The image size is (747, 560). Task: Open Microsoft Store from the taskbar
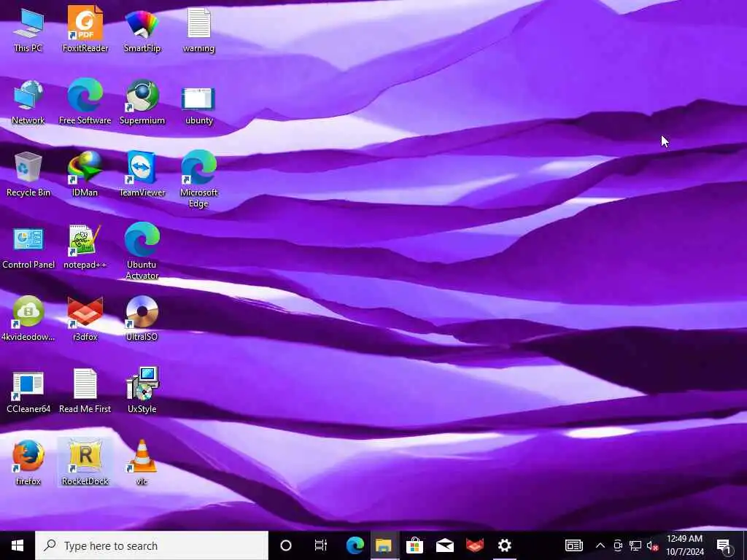414,545
